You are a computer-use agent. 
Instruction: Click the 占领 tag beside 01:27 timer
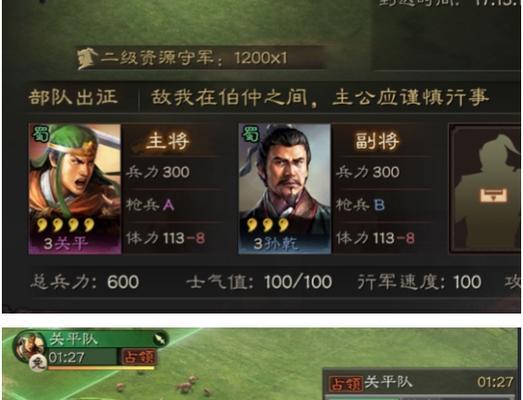tap(139, 357)
